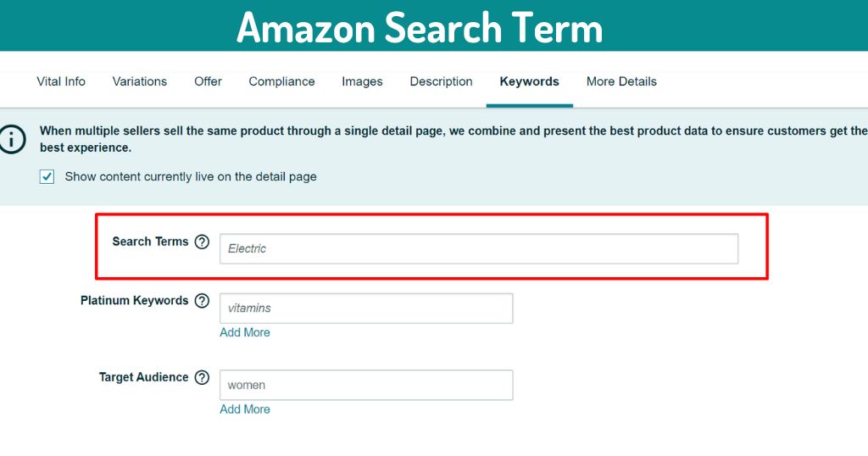Open the Description tab
Image resolution: width=868 pixels, height=456 pixels.
click(441, 81)
